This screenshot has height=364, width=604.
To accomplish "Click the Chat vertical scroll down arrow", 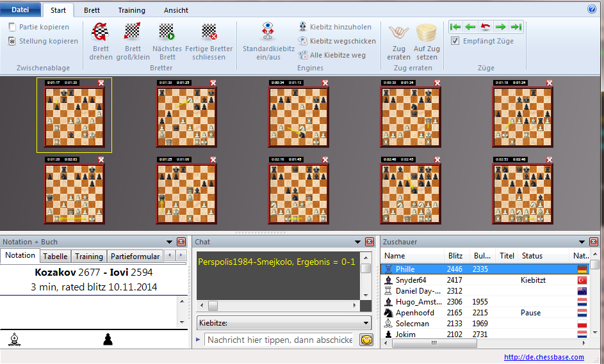I will point(366,295).
